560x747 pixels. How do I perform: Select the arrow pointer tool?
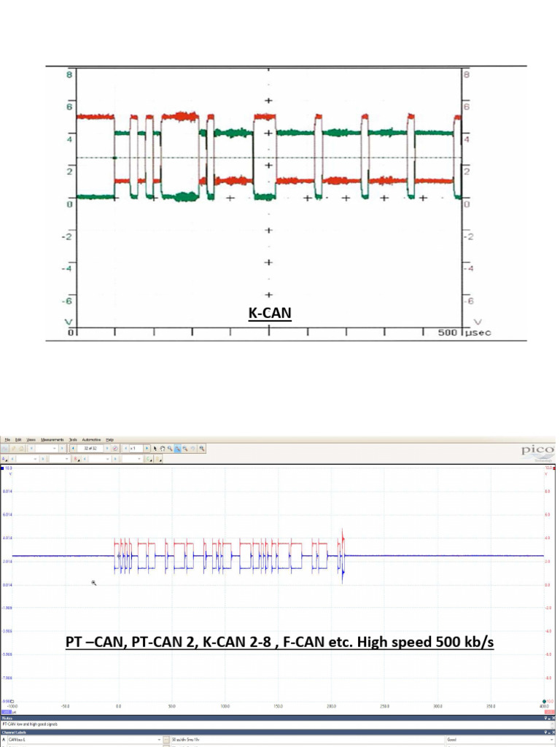(x=155, y=449)
